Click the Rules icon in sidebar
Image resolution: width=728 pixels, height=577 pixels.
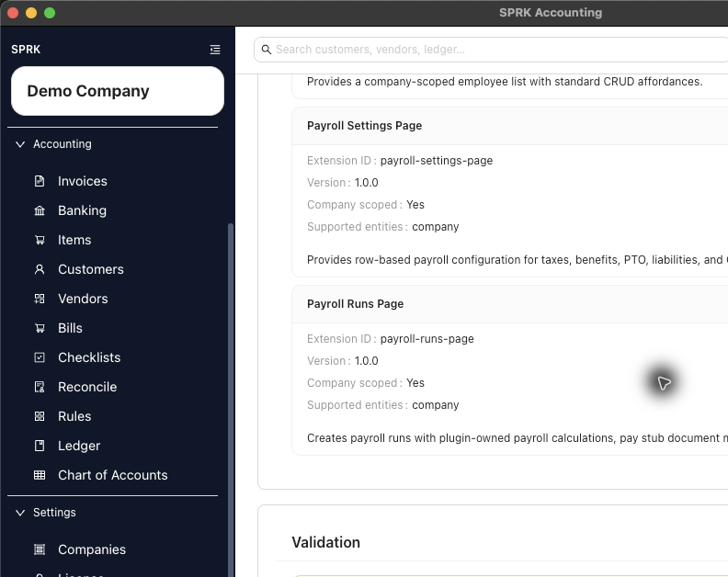click(40, 416)
